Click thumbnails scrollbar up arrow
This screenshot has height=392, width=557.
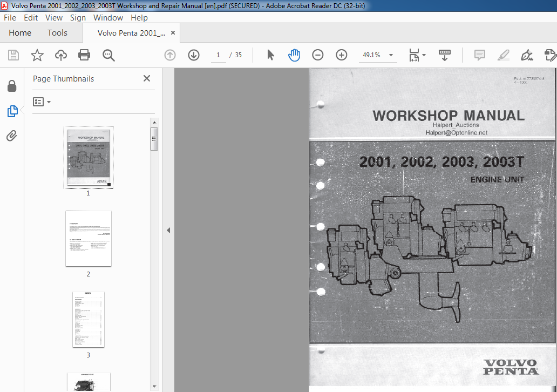point(154,123)
